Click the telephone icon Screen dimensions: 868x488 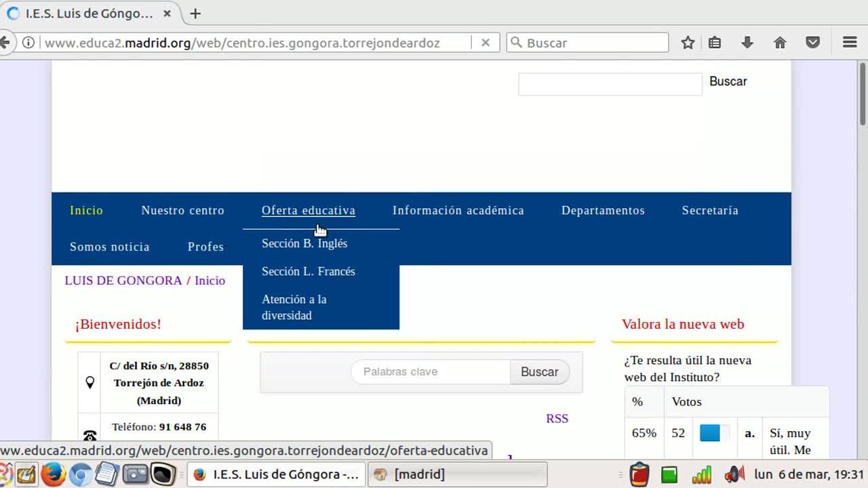90,435
